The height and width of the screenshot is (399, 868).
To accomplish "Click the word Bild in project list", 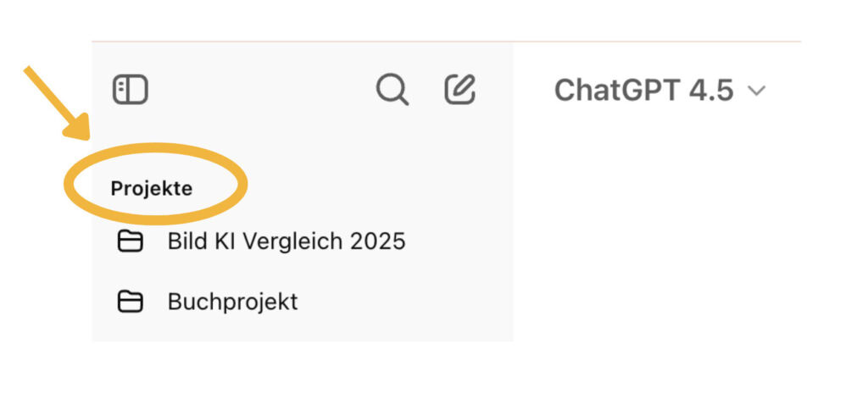I will pos(186,242).
